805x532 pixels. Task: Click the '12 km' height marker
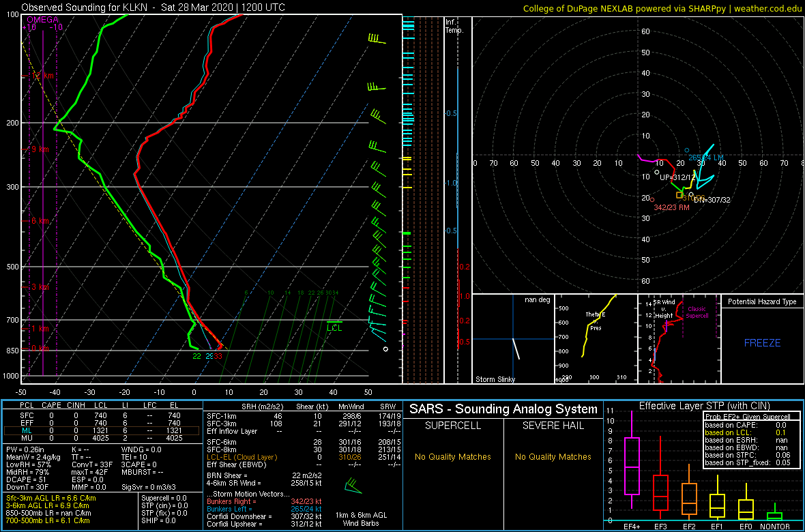(x=42, y=76)
